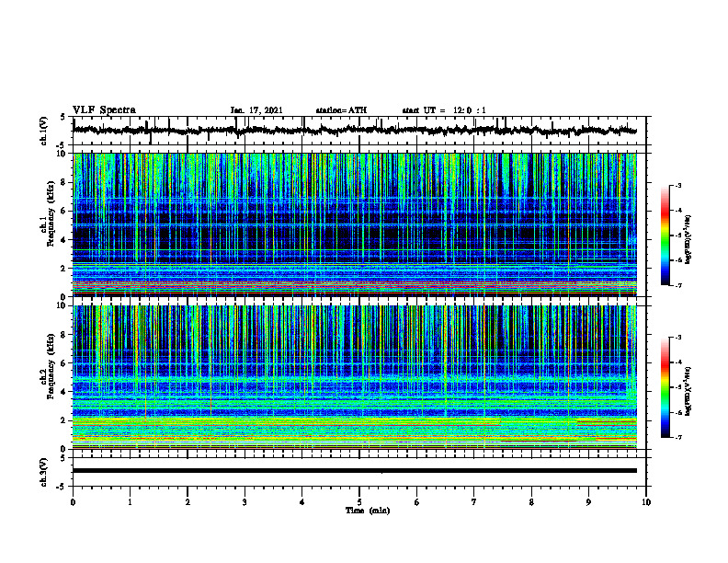This screenshot has width=728, height=563.
Task: Select the date text "Jan. 17, 2021"
Action: 256,110
